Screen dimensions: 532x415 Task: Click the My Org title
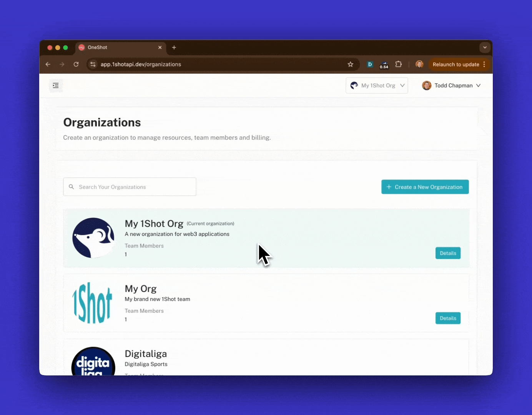[140, 289]
